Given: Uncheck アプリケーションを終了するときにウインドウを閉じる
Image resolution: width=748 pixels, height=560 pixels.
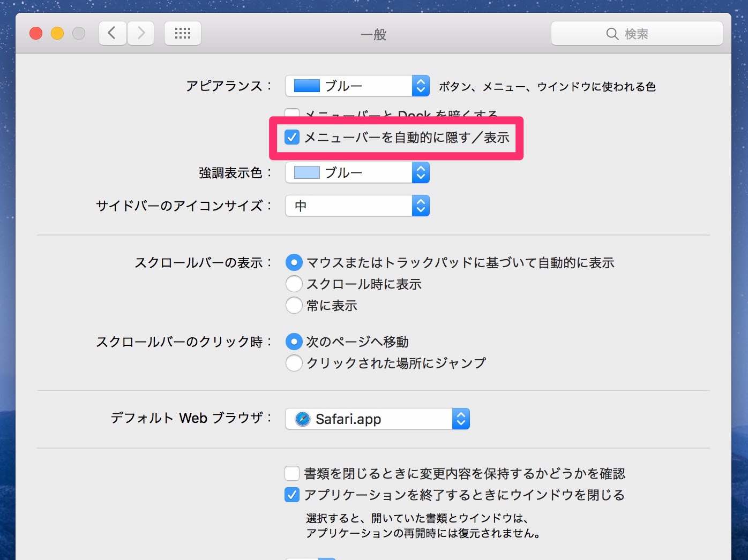Looking at the screenshot, I should [292, 495].
